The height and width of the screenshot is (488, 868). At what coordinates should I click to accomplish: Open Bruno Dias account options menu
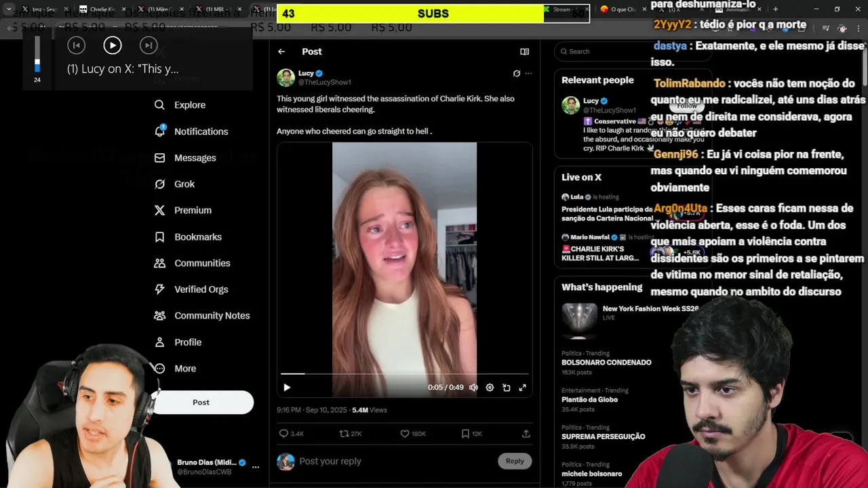[x=256, y=467]
